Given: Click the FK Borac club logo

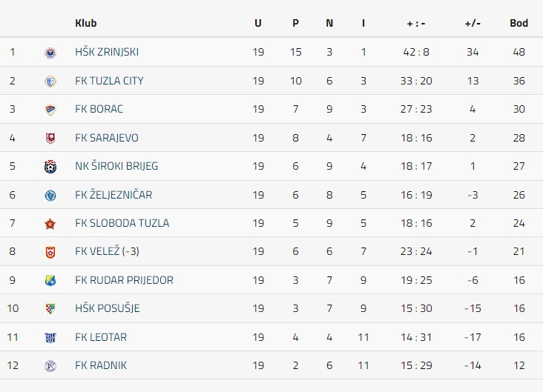Looking at the screenshot, I should pyautogui.click(x=50, y=110).
